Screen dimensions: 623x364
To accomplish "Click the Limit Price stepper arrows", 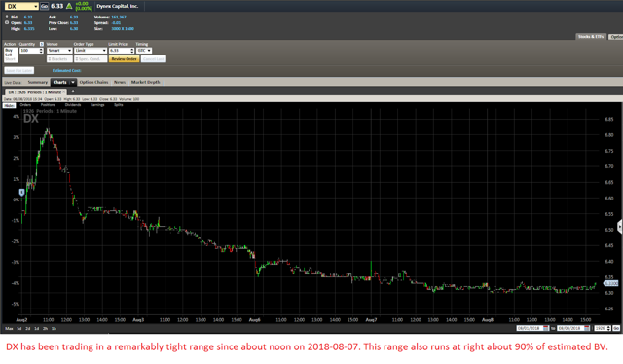I will [132, 51].
